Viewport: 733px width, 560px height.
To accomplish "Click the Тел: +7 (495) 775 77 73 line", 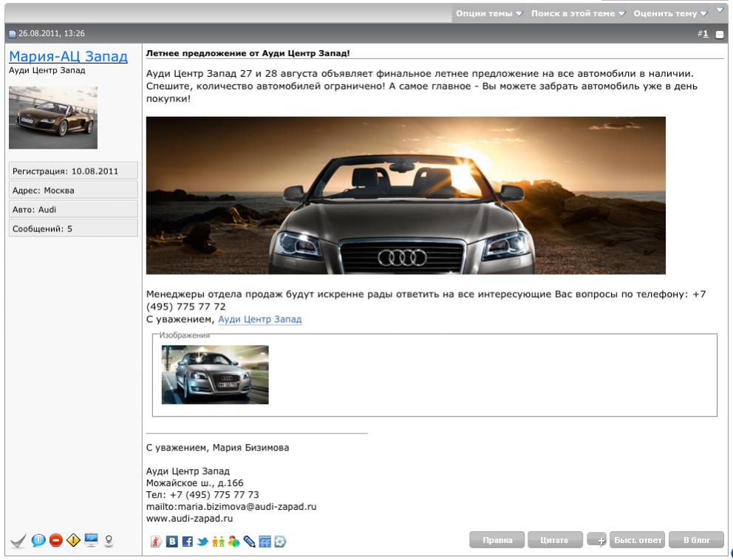I will pyautogui.click(x=202, y=495).
